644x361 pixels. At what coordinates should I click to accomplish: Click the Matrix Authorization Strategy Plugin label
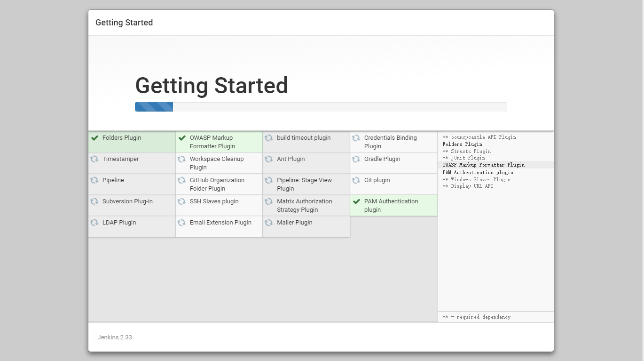(305, 206)
